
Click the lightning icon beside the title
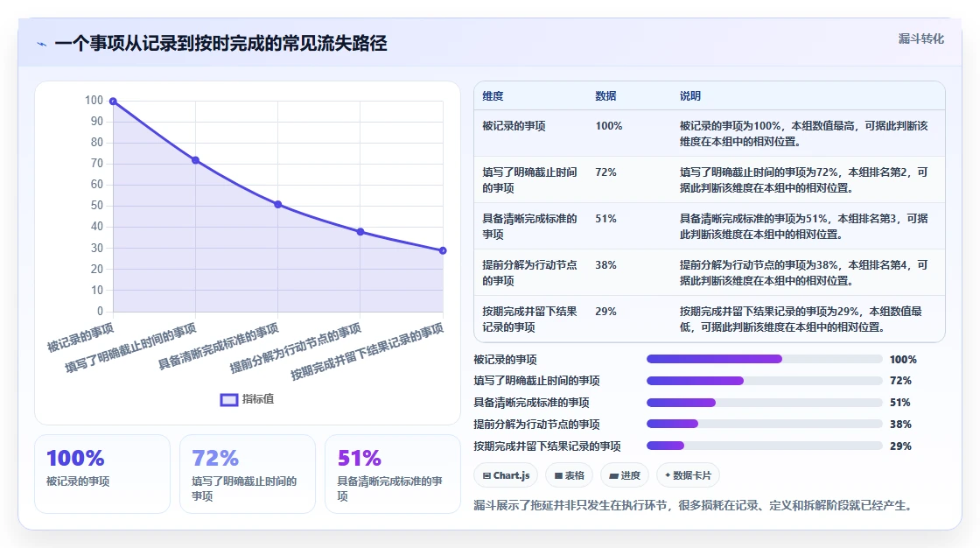point(42,45)
